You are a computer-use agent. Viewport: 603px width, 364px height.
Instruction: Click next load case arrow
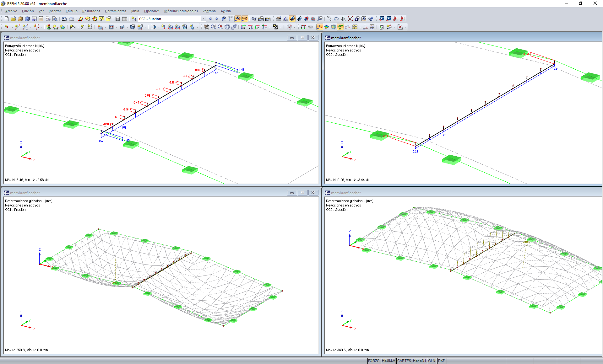tap(217, 19)
